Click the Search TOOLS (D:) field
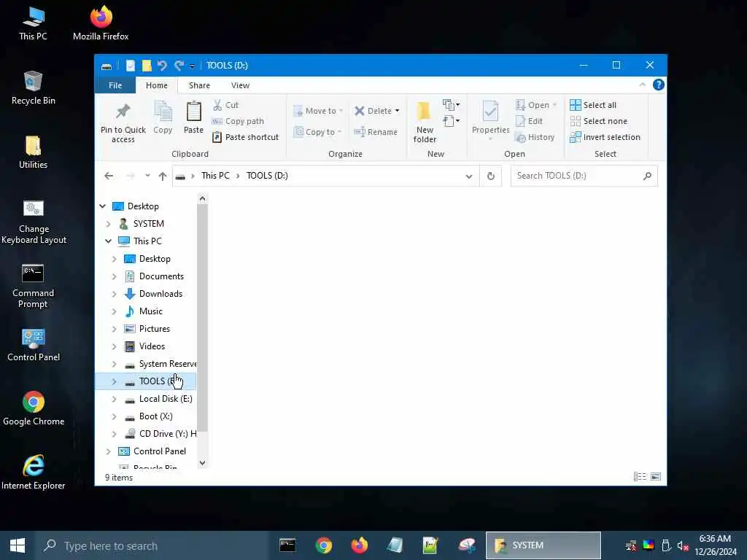Viewport: 747px width, 560px height. pos(584,176)
